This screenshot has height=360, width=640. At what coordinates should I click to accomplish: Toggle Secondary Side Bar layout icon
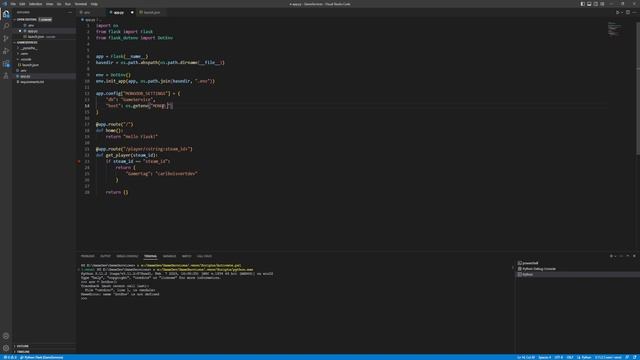(596, 4)
